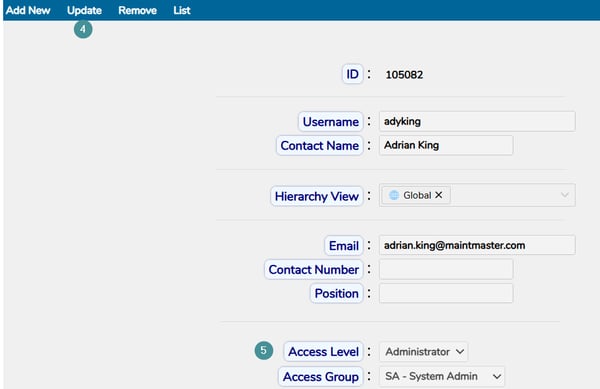Click the Username label
Image resolution: width=600 pixels, height=389 pixels.
pyautogui.click(x=331, y=122)
